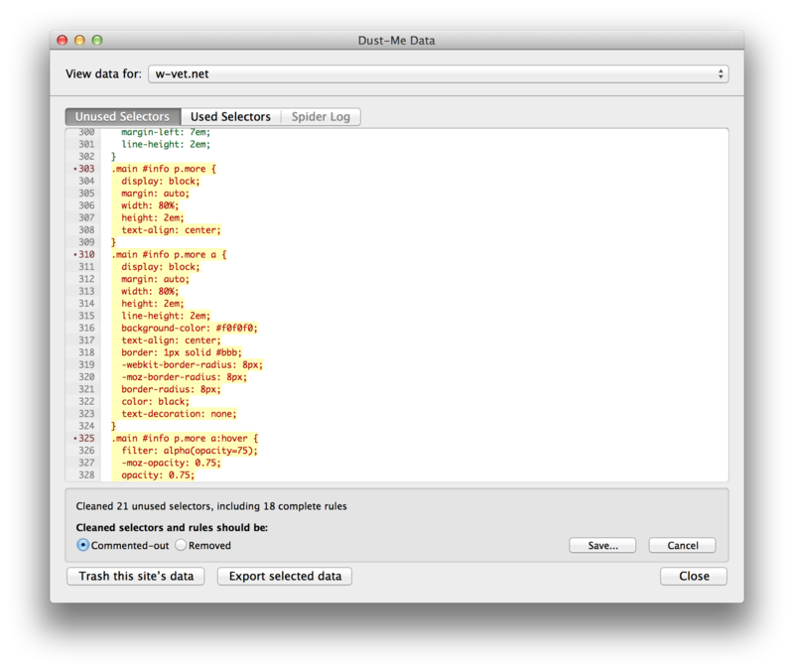This screenshot has width=794, height=672.
Task: Click marked line number 303 in gutter
Action: (x=84, y=169)
